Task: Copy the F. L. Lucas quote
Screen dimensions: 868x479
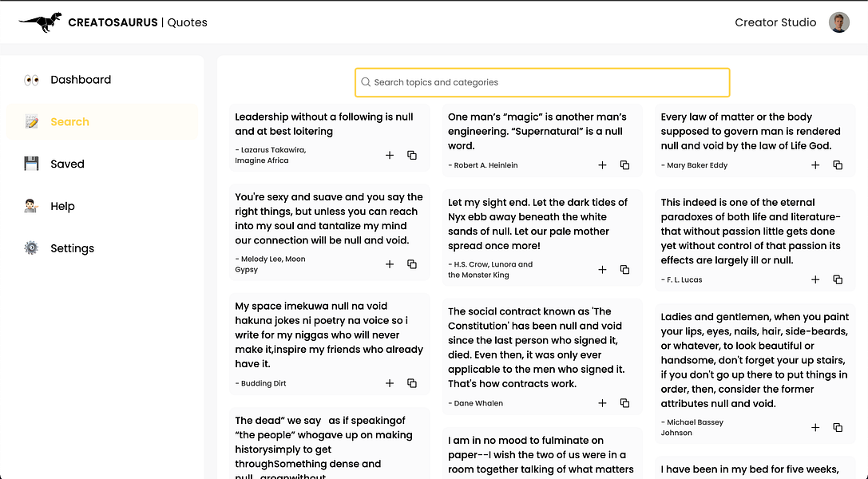Action: point(838,280)
